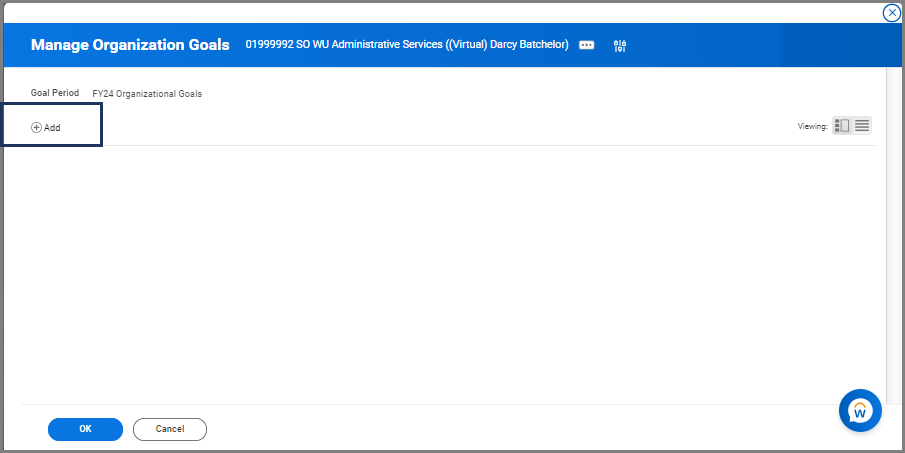905x453 pixels.
Task: Click the vertical scrollbar on right edge
Action: [x=890, y=230]
